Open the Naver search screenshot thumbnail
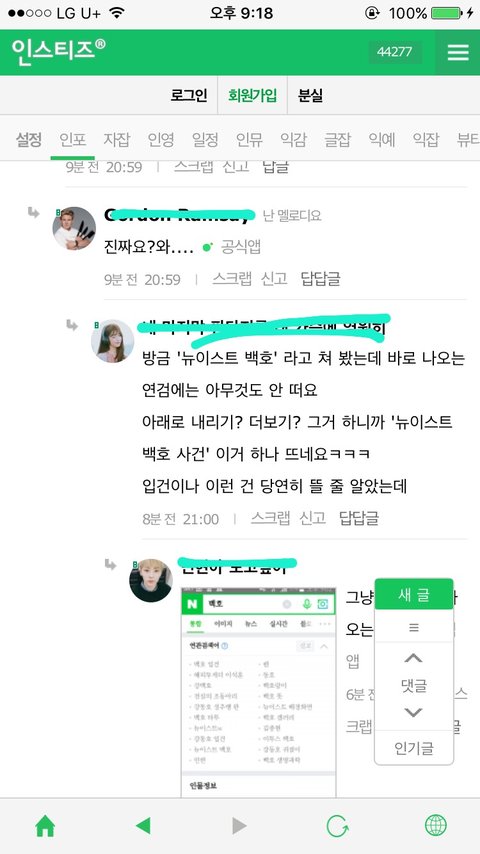 [258, 692]
